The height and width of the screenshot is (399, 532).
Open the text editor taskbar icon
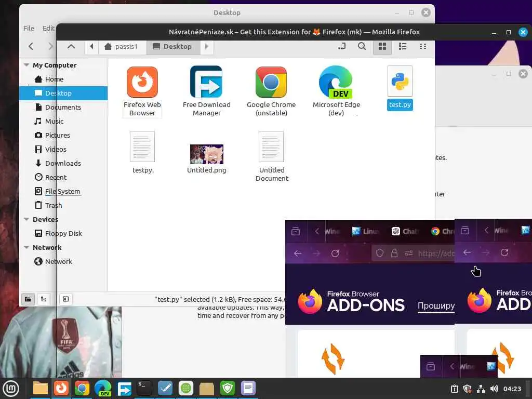[248, 388]
